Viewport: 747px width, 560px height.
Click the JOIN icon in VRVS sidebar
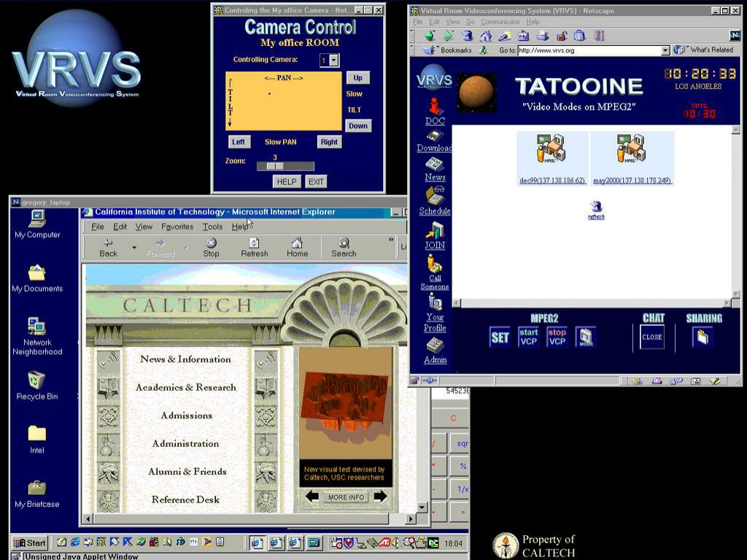(x=435, y=230)
